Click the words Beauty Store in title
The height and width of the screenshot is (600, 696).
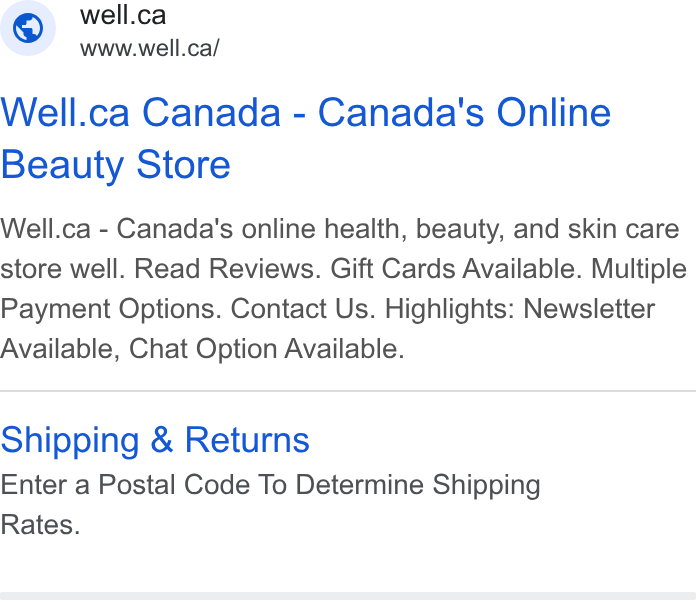point(115,165)
